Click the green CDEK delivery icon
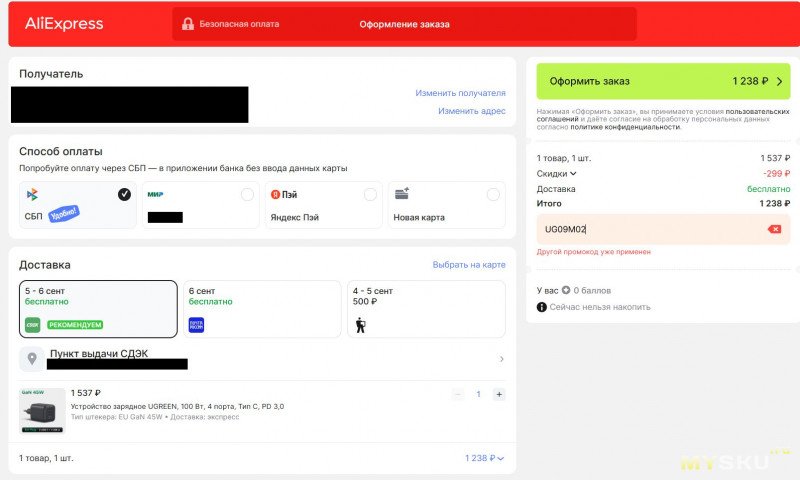This screenshot has height=480, width=800. coord(33,324)
